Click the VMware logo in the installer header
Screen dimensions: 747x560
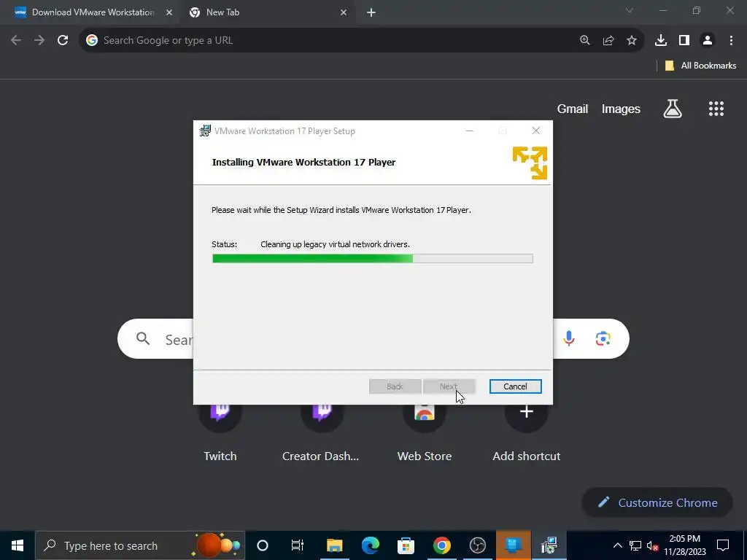click(x=530, y=163)
